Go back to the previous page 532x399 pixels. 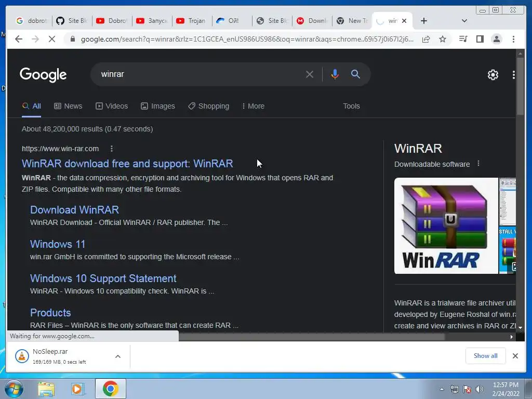[x=19, y=39]
